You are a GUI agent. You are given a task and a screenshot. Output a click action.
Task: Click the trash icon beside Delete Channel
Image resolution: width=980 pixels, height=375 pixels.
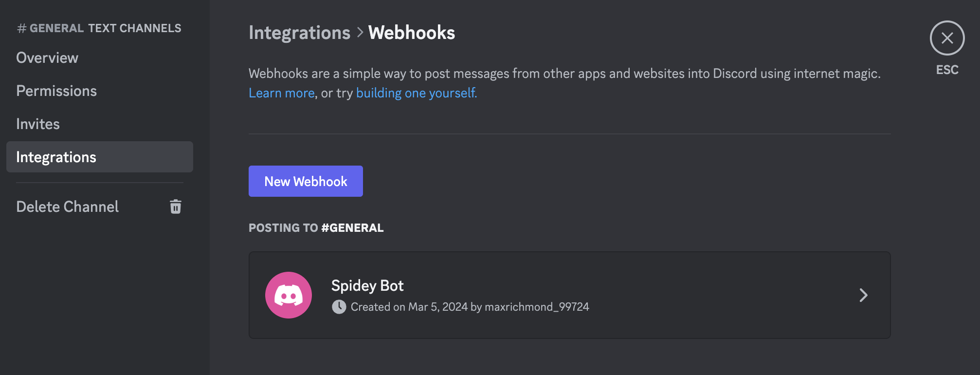click(x=176, y=206)
